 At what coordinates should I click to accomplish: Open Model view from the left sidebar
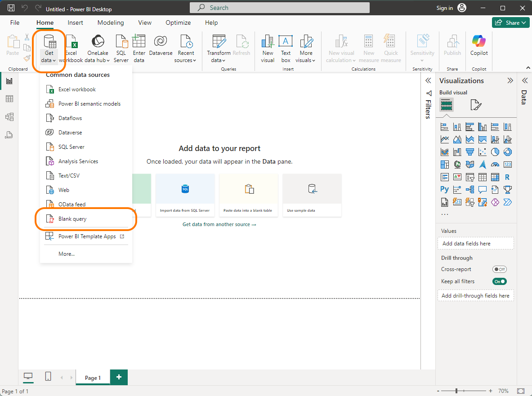coord(9,116)
